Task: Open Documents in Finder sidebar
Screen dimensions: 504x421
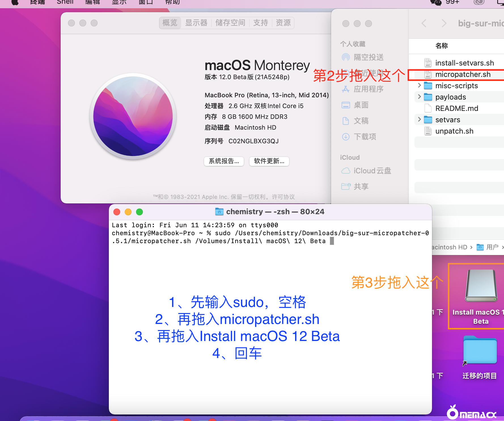Action: pyautogui.click(x=361, y=121)
